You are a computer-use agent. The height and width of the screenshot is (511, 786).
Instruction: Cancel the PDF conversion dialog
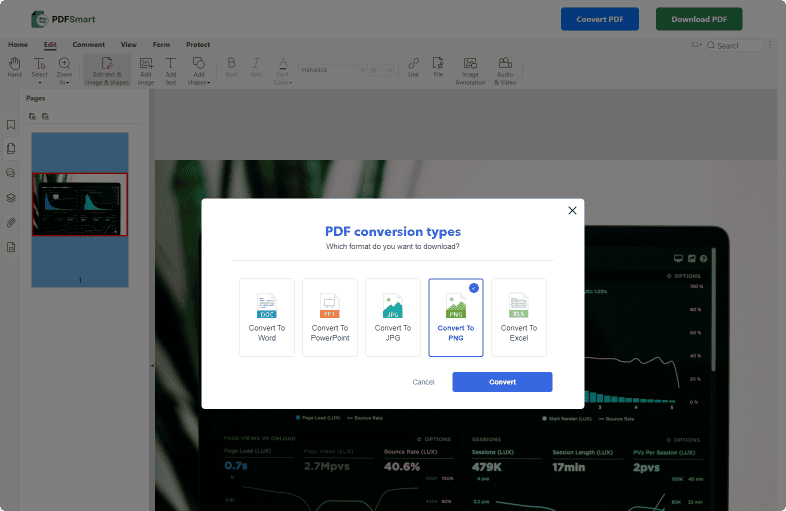(423, 382)
